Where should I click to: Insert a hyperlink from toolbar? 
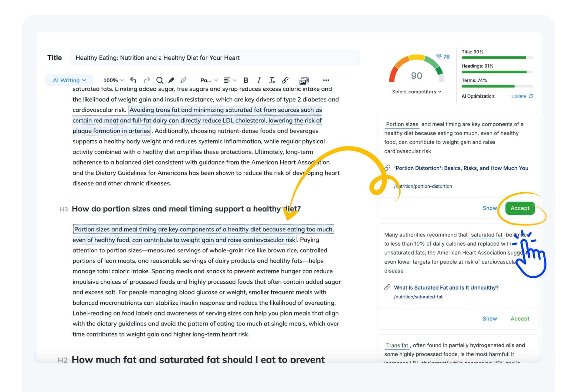(x=285, y=80)
